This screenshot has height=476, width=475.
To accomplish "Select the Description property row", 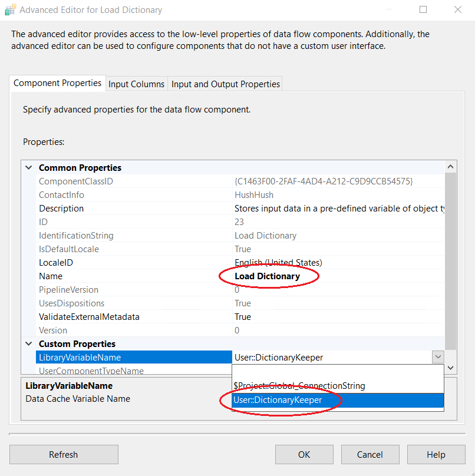I will coord(61,209).
